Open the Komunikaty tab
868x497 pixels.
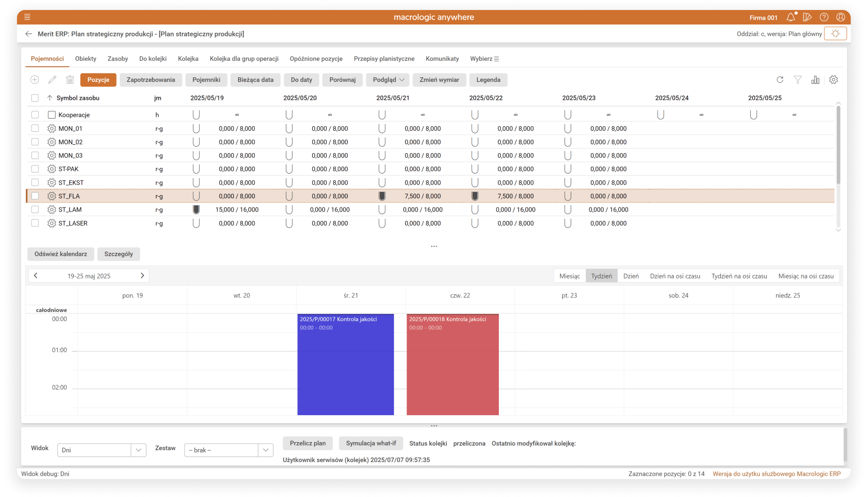click(x=442, y=58)
